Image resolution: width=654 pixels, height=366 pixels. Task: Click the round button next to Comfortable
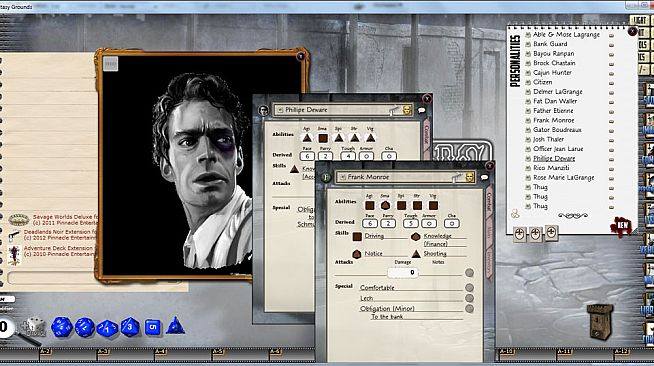pyautogui.click(x=469, y=288)
